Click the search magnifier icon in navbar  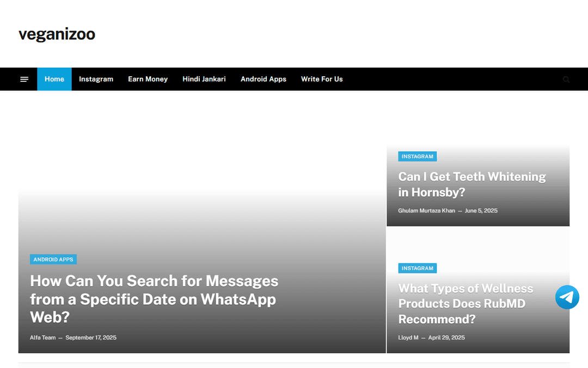point(566,79)
